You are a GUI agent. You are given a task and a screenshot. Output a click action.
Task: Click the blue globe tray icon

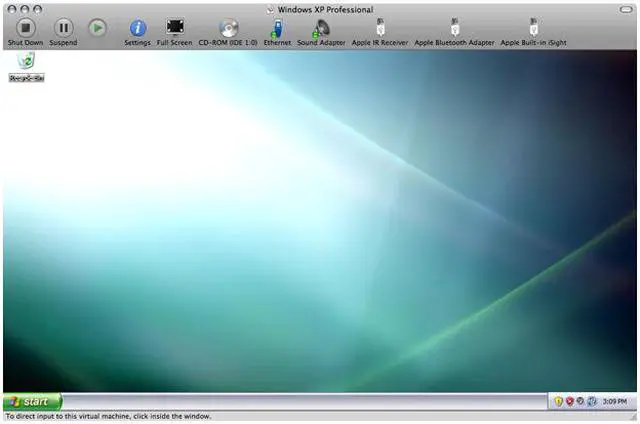click(591, 402)
